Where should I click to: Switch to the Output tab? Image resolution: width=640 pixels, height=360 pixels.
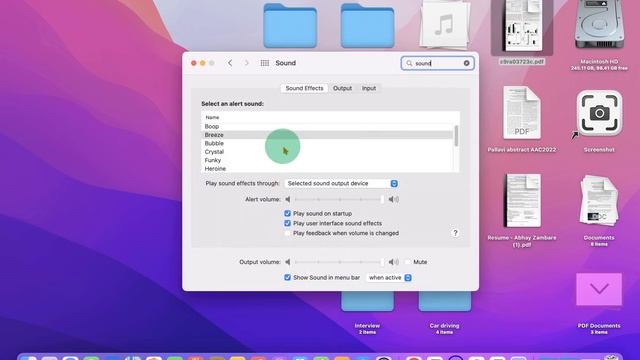(x=342, y=88)
